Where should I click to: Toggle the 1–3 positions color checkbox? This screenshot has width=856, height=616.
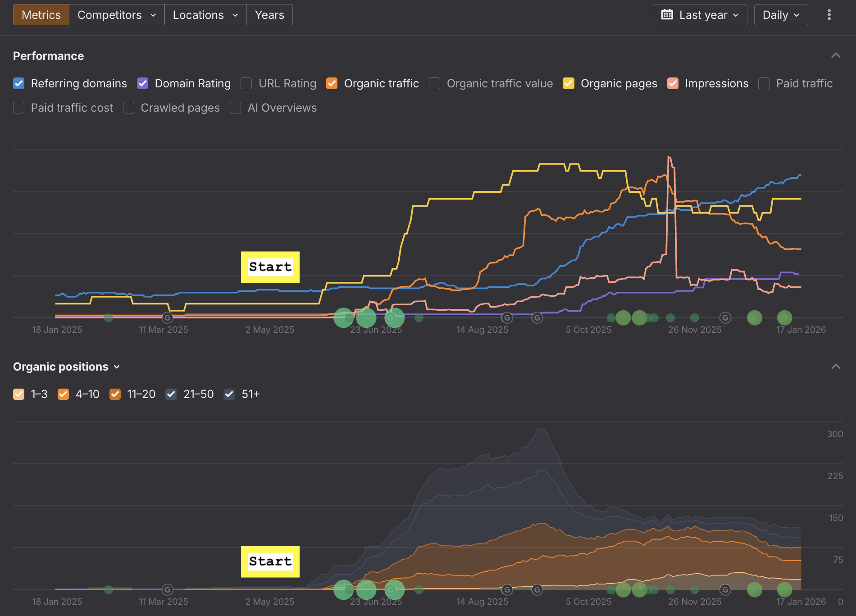pyautogui.click(x=19, y=394)
